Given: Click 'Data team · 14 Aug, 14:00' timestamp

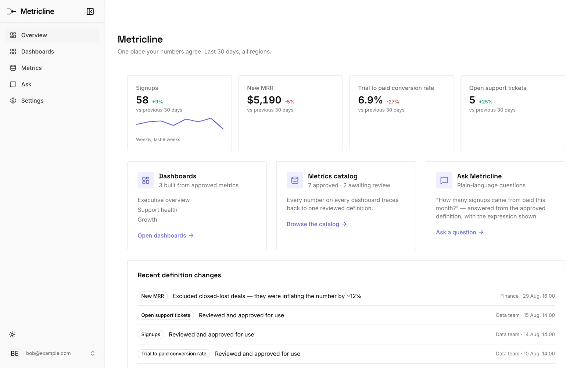Looking at the screenshot, I should (x=525, y=335).
